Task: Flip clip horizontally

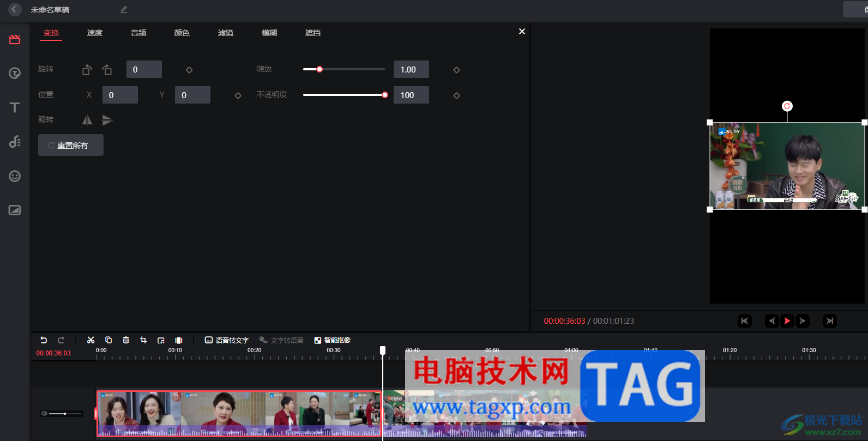Action: [87, 120]
